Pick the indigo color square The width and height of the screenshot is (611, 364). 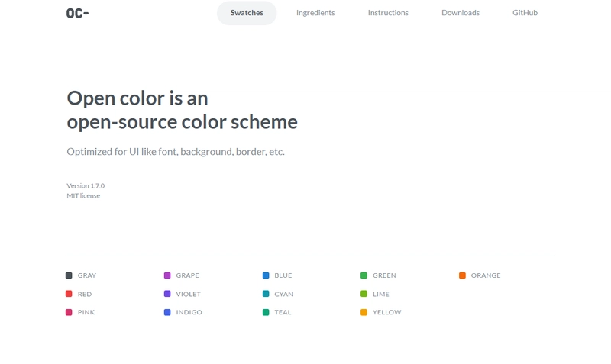pos(167,312)
